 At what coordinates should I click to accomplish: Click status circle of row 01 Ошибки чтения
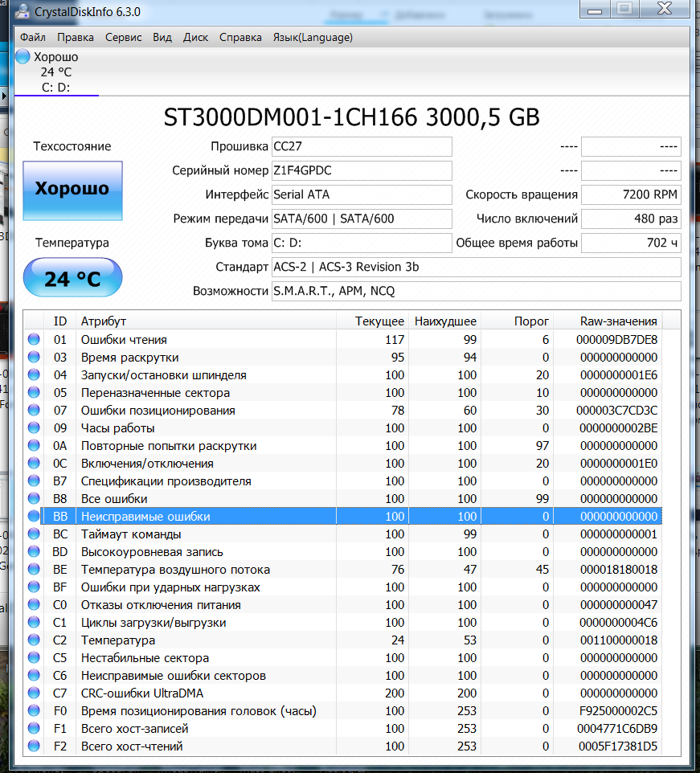[34, 339]
